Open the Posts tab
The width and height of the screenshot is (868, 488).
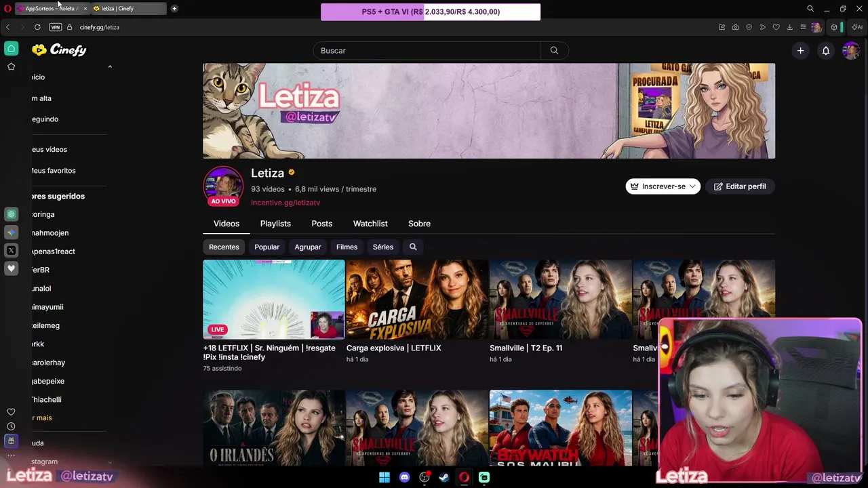pos(322,224)
